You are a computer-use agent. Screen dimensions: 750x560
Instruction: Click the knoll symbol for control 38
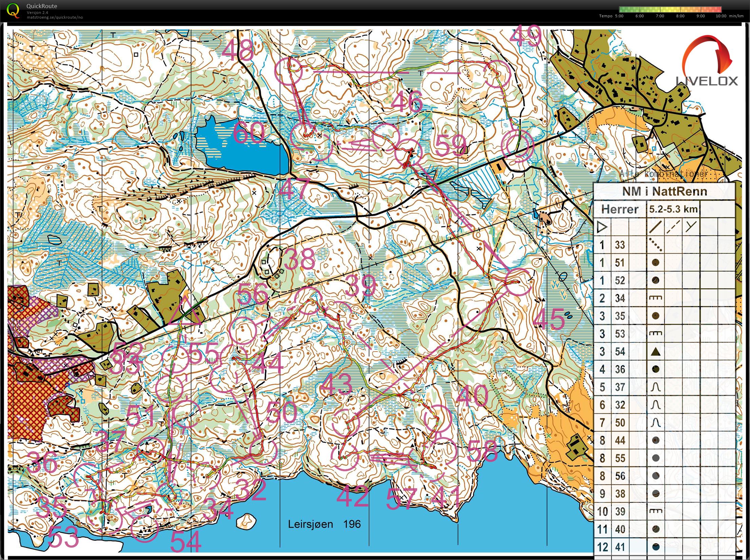[656, 494]
